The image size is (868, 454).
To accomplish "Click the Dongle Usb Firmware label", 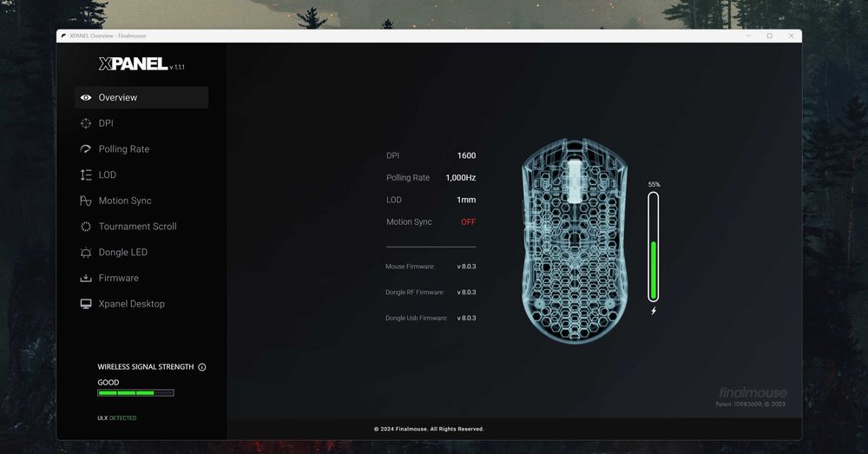I will [x=417, y=319].
